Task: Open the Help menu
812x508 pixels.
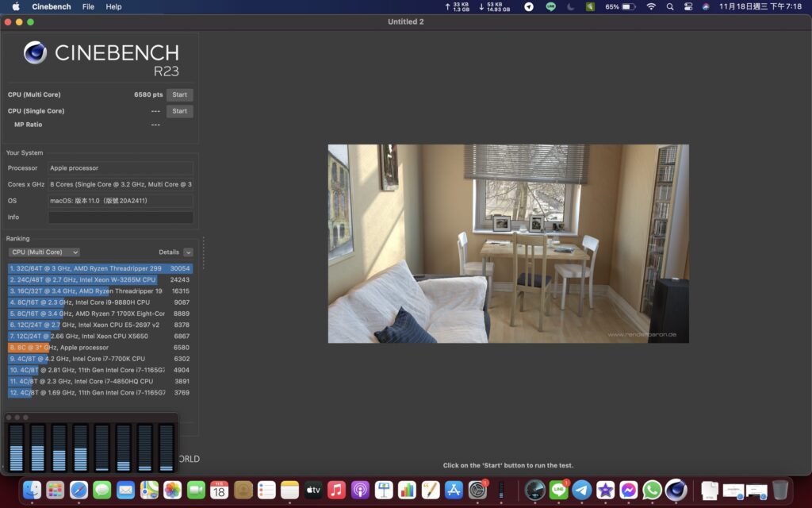Action: 113,6
